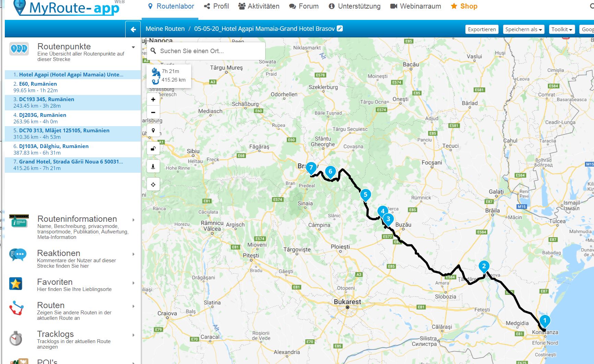
Task: Toggle the map lock icon
Action: tap(153, 148)
